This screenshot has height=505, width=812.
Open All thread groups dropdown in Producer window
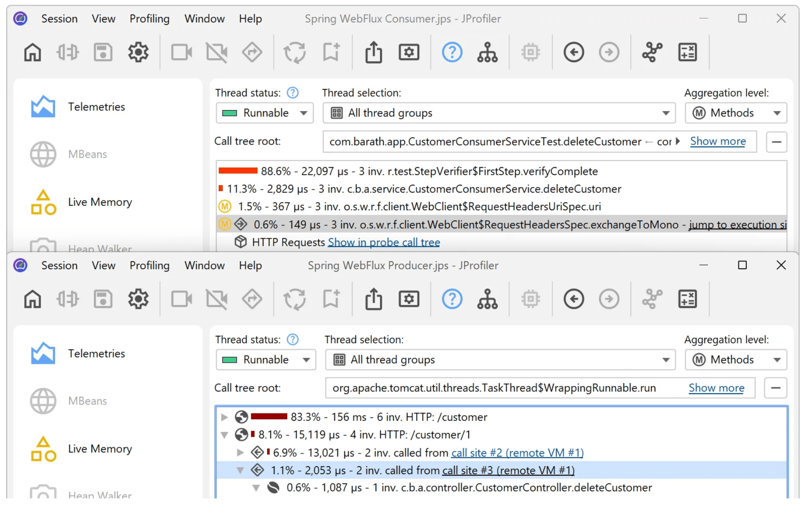click(500, 360)
